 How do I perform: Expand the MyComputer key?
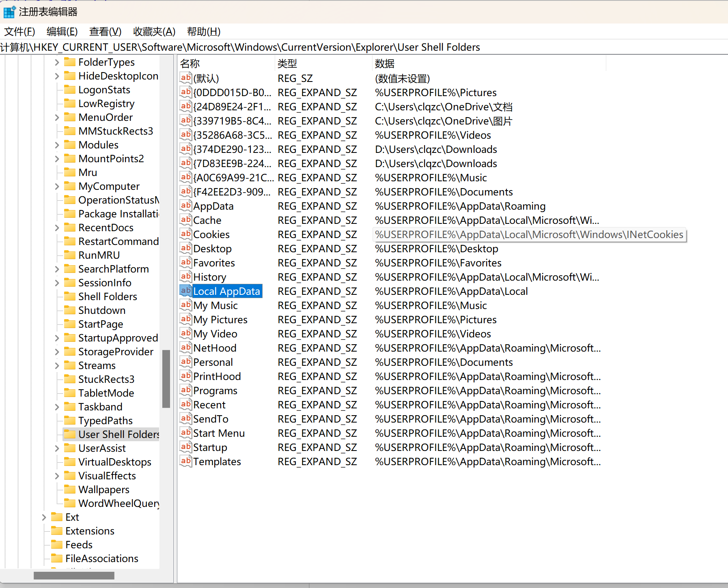[x=57, y=186]
